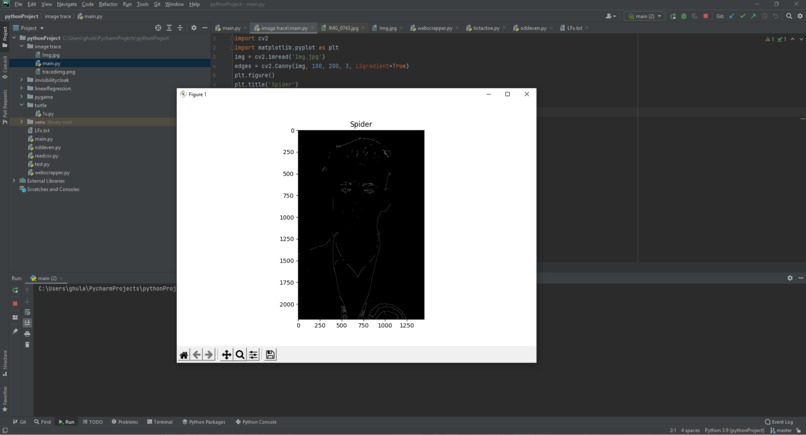Click the green Debug bug icon
Image resolution: width=806 pixels, height=435 pixels.
click(684, 16)
